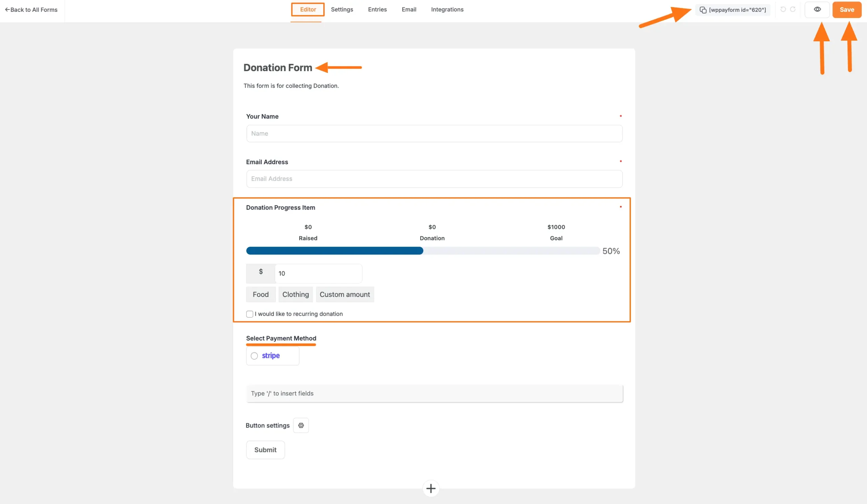Image resolution: width=867 pixels, height=504 pixels.
Task: Click the dollar currency symbol box
Action: 260,273
